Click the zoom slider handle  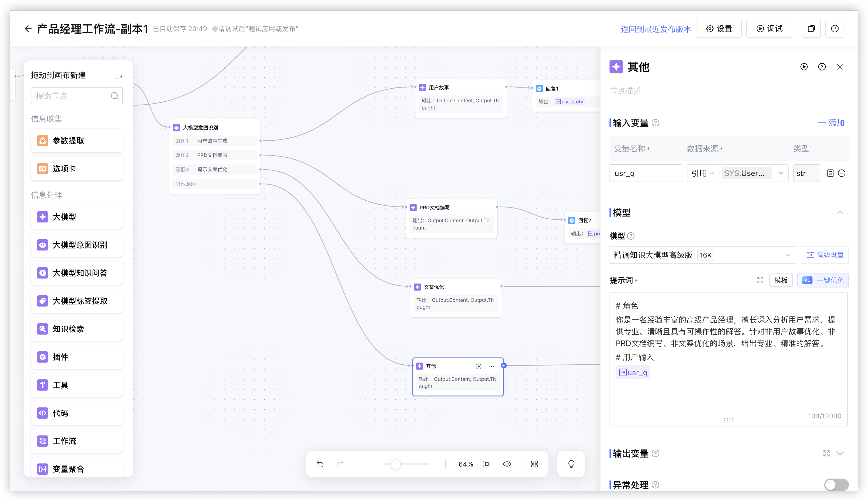396,464
